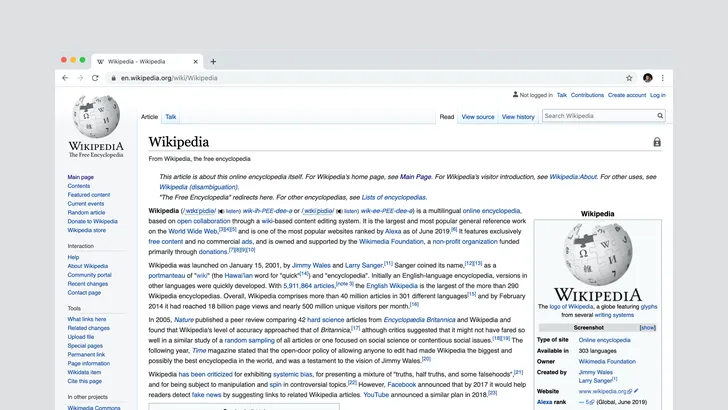Viewport: 728px width, 410px height.
Task: Click the Create account link
Action: (627, 95)
